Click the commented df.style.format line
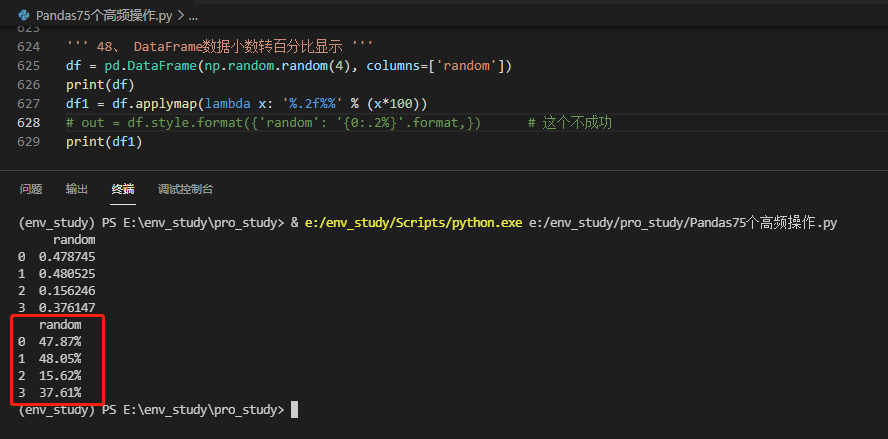 (274, 122)
